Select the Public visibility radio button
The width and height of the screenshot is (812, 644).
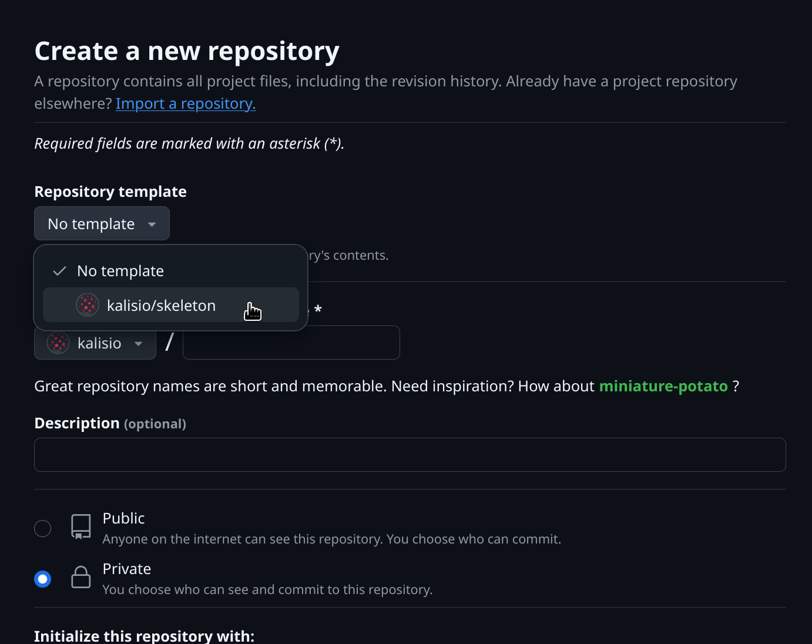point(42,528)
